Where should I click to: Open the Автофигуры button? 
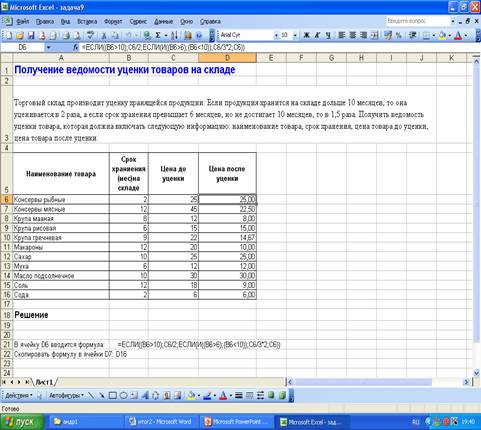[66, 395]
